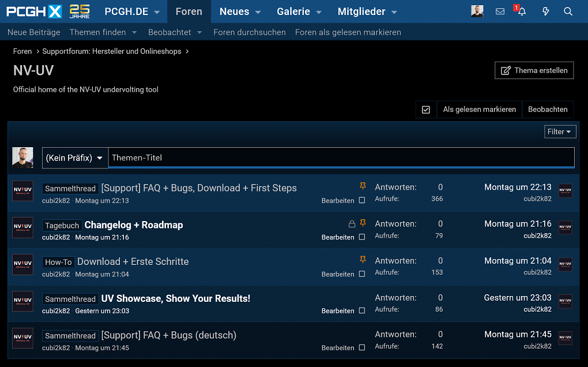The width and height of the screenshot is (588, 367).
Task: Click last-poster avatar beside Gestern um 23:03
Action: click(x=565, y=301)
